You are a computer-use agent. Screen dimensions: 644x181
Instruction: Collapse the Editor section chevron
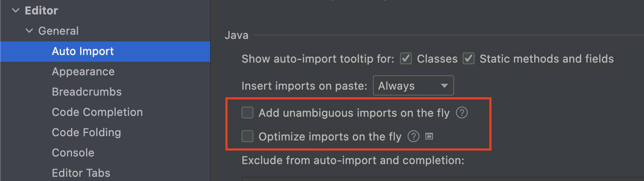pyautogui.click(x=16, y=11)
